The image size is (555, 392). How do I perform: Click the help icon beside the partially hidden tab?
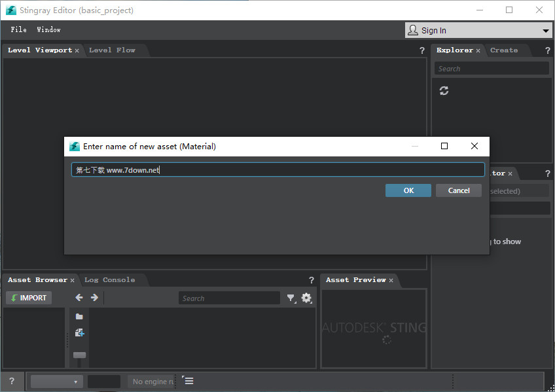[548, 173]
